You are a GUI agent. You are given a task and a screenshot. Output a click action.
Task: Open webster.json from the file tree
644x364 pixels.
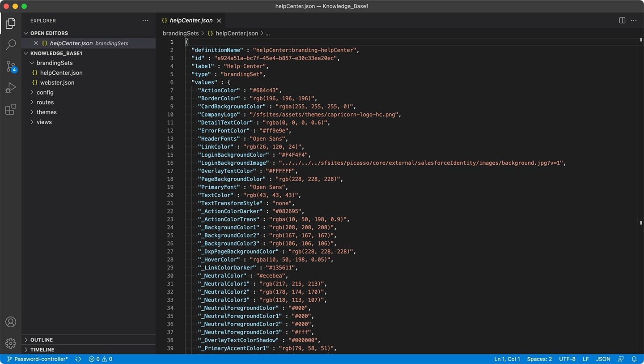tap(57, 82)
